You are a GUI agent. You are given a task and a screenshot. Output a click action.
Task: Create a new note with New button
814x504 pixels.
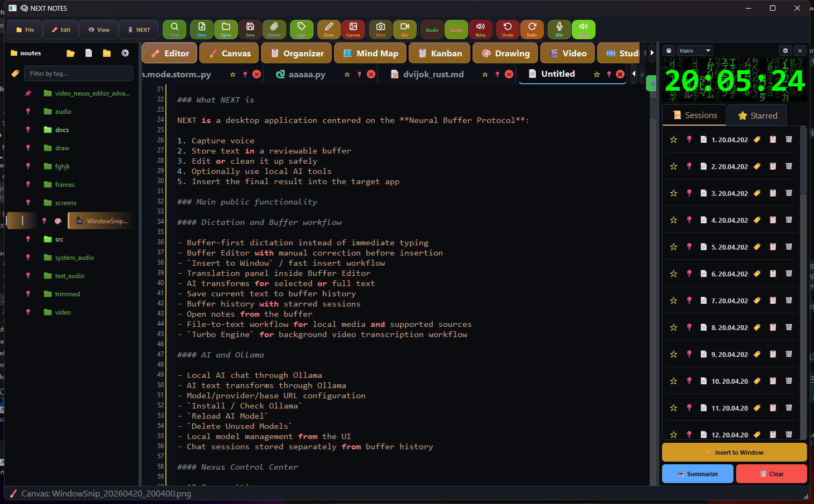tap(202, 29)
